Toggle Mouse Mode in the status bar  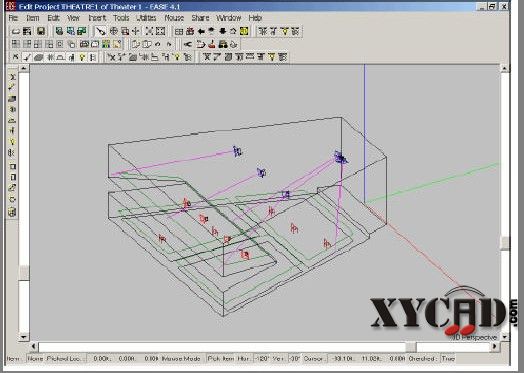(181, 359)
